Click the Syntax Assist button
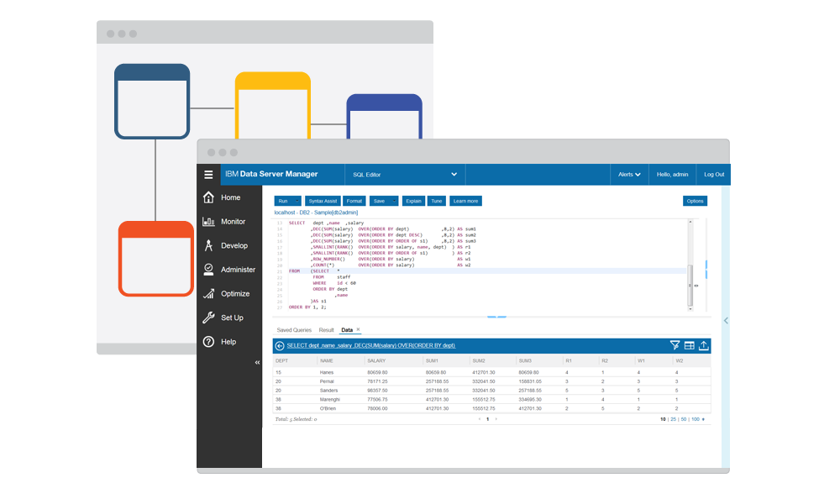The height and width of the screenshot is (504, 840). pyautogui.click(x=323, y=201)
